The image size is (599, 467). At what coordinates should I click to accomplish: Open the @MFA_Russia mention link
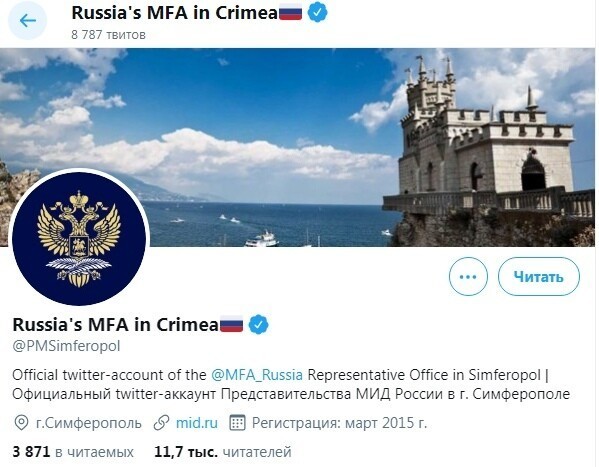tap(257, 375)
